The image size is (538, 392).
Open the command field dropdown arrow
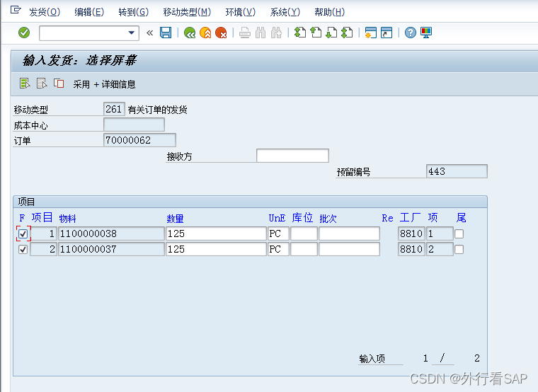coord(131,33)
